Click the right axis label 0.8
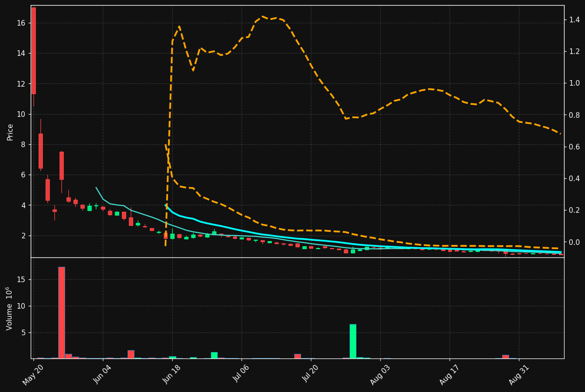This screenshot has height=392, width=585. coord(574,115)
